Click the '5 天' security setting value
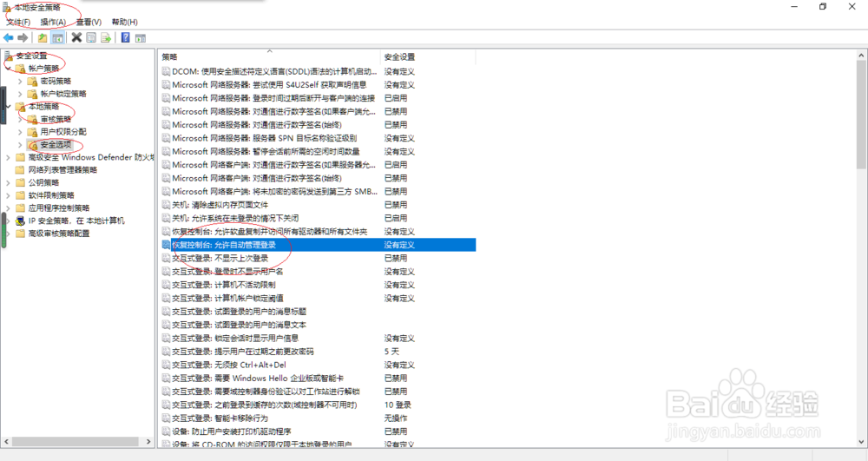This screenshot has height=461, width=868. click(391, 352)
